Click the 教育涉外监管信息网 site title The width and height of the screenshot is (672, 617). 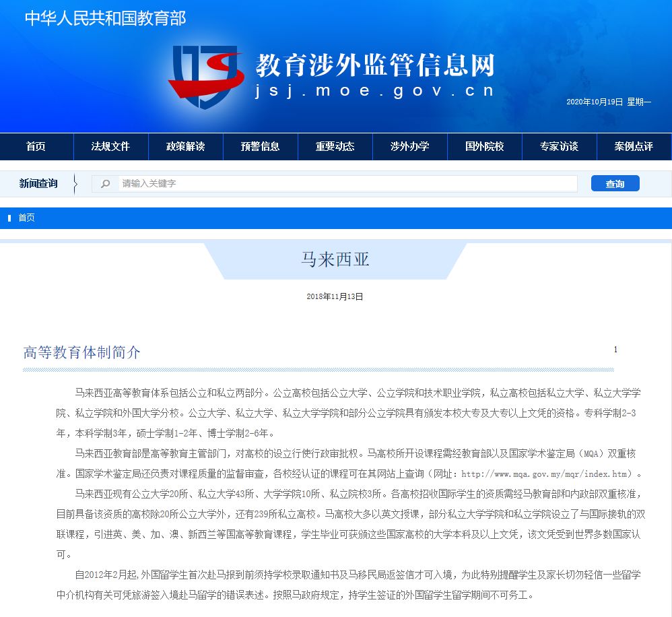375,65
